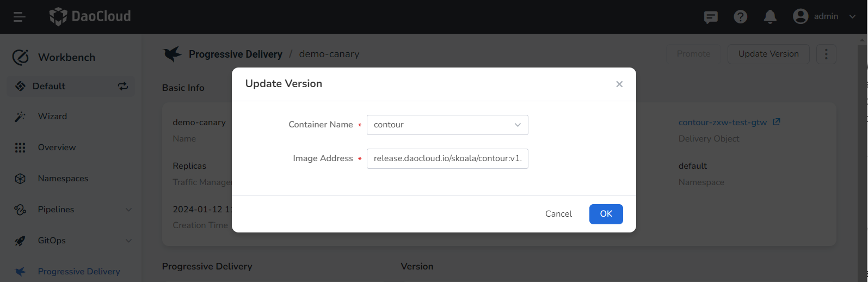This screenshot has width=868, height=282.
Task: Open the notifications bell
Action: pyautogui.click(x=770, y=17)
